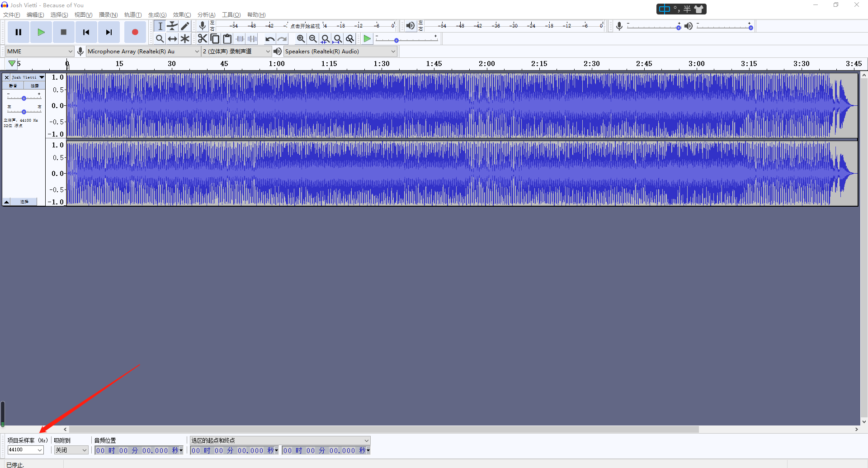Open the 吸附到 snap-to dropdown
This screenshot has width=868, height=468.
(71, 450)
